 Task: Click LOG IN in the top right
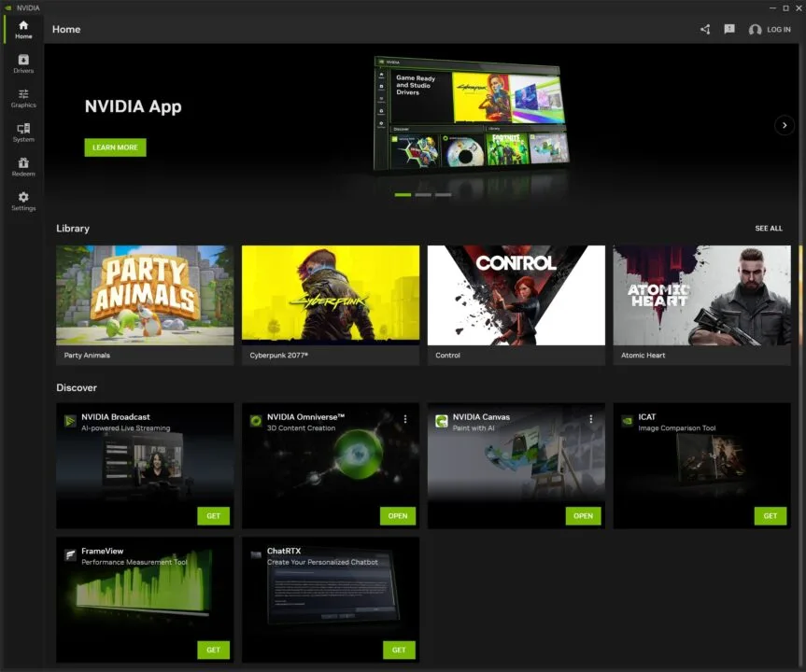(778, 29)
